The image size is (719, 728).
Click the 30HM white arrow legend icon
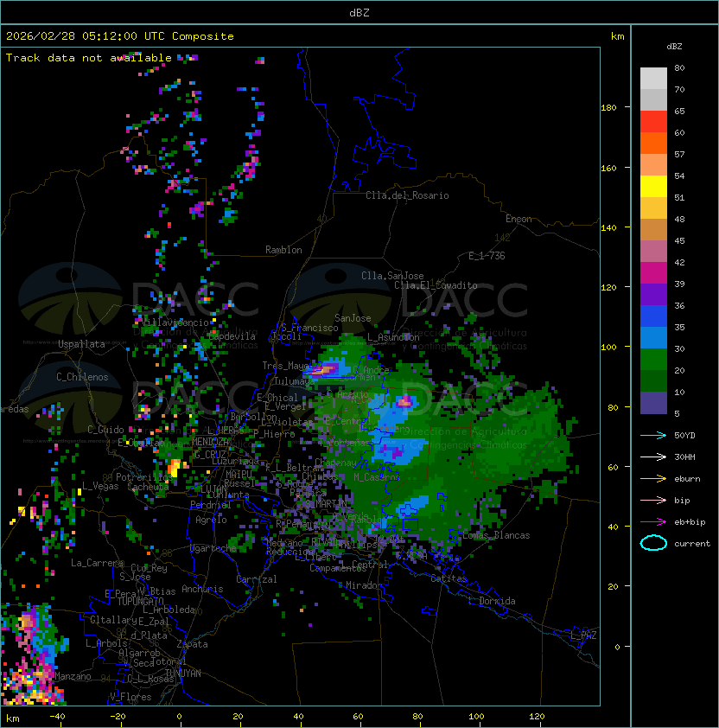pos(653,457)
